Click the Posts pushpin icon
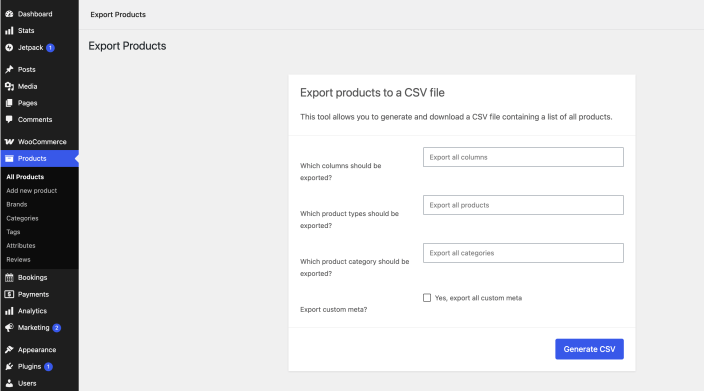The height and width of the screenshot is (391, 704). point(9,70)
